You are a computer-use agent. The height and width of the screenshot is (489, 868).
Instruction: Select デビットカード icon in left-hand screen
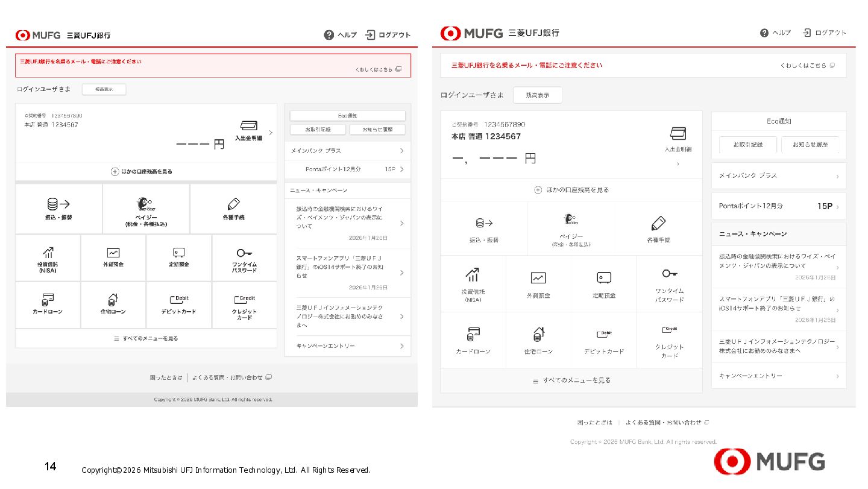pyautogui.click(x=179, y=299)
